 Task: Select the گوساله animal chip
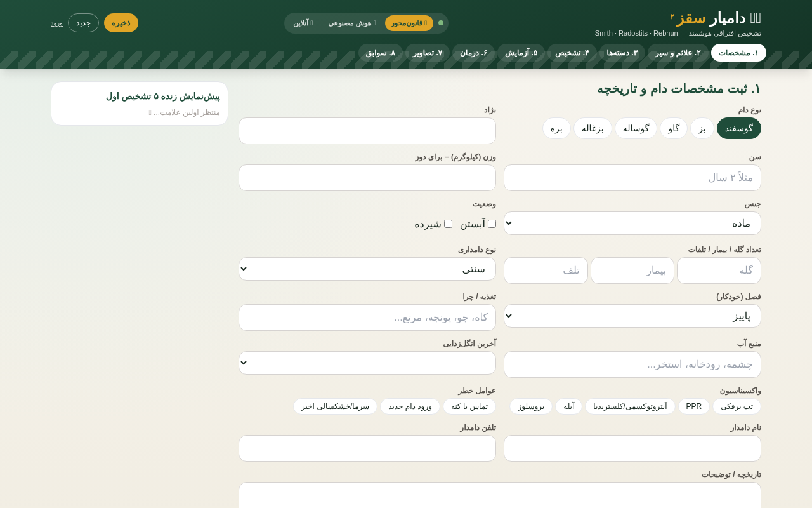pyautogui.click(x=636, y=128)
